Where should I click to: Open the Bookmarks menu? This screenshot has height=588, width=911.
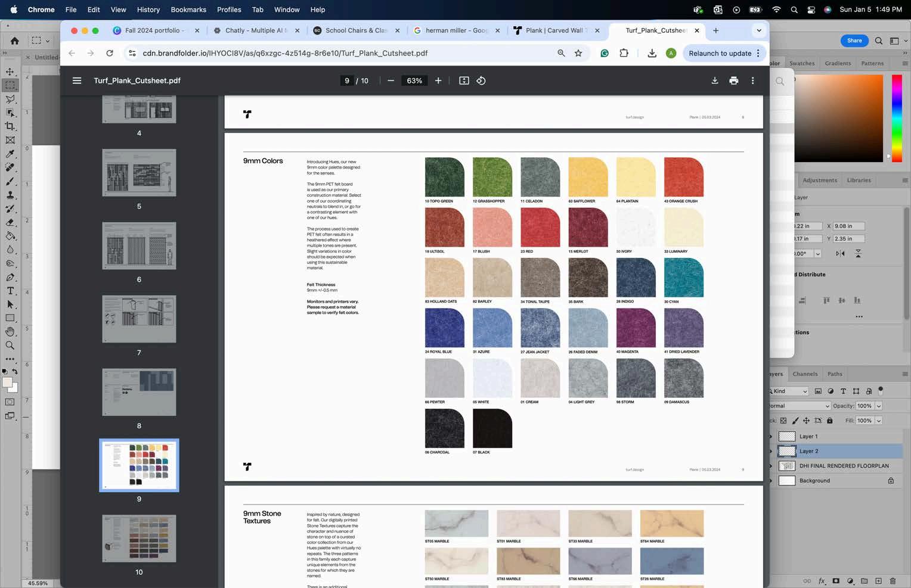188,10
